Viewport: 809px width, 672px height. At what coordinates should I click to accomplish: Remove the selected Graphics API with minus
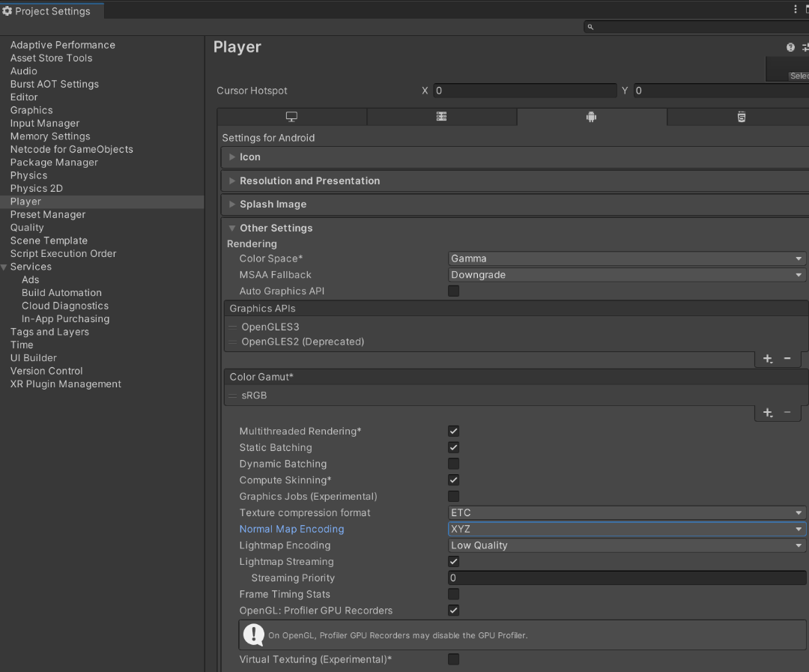[x=787, y=359]
